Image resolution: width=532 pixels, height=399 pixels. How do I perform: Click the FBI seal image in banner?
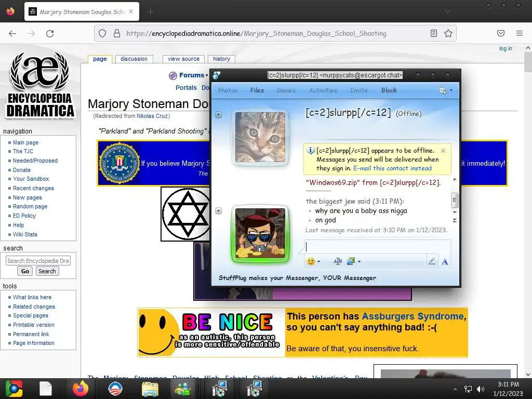pos(119,163)
